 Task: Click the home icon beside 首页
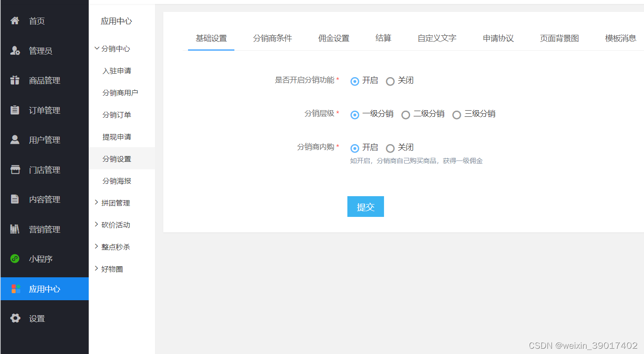pyautogui.click(x=15, y=21)
